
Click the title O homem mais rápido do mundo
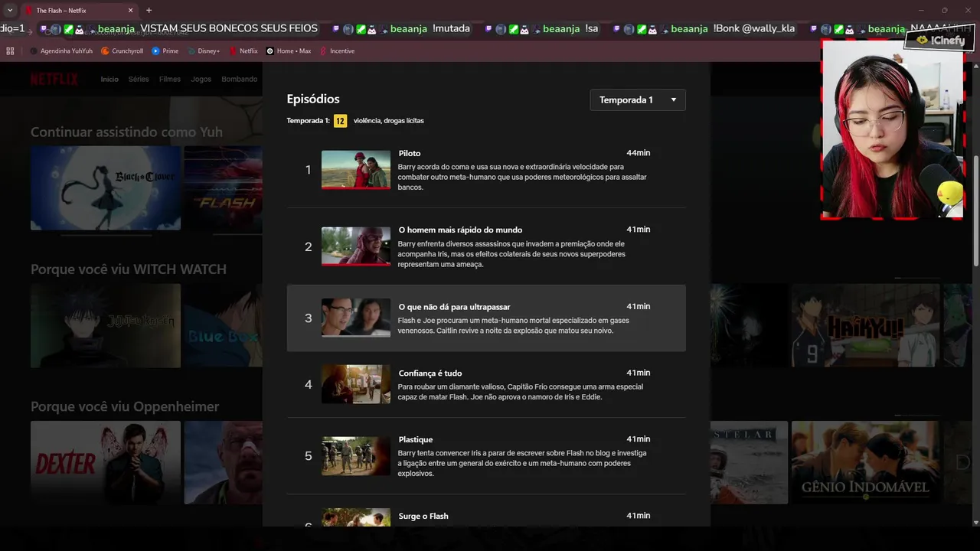point(460,230)
